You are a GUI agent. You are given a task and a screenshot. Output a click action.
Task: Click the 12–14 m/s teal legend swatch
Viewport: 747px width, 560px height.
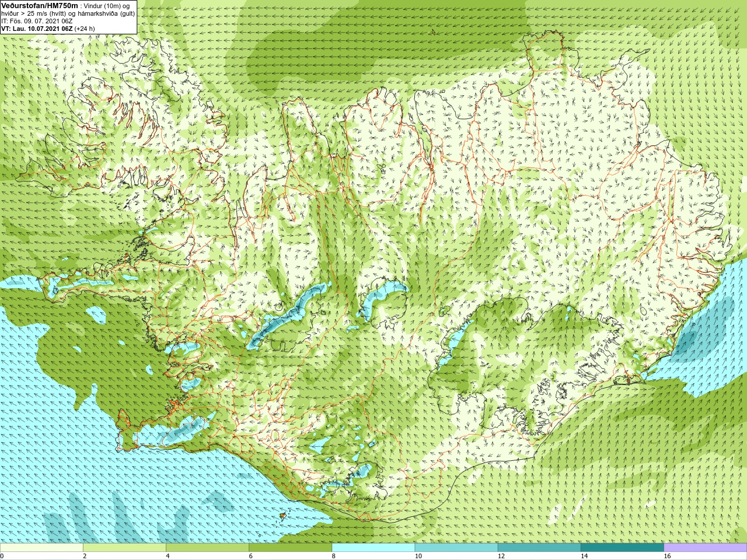pyautogui.click(x=539, y=548)
